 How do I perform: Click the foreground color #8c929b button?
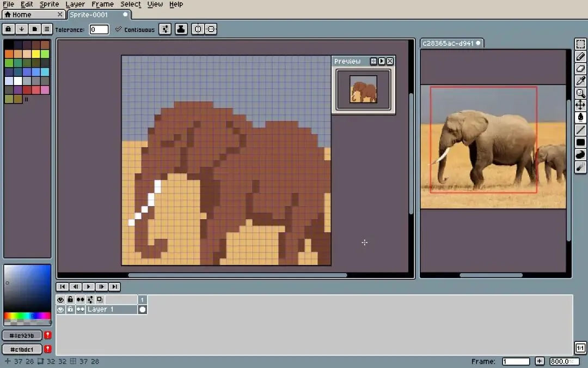[22, 335]
